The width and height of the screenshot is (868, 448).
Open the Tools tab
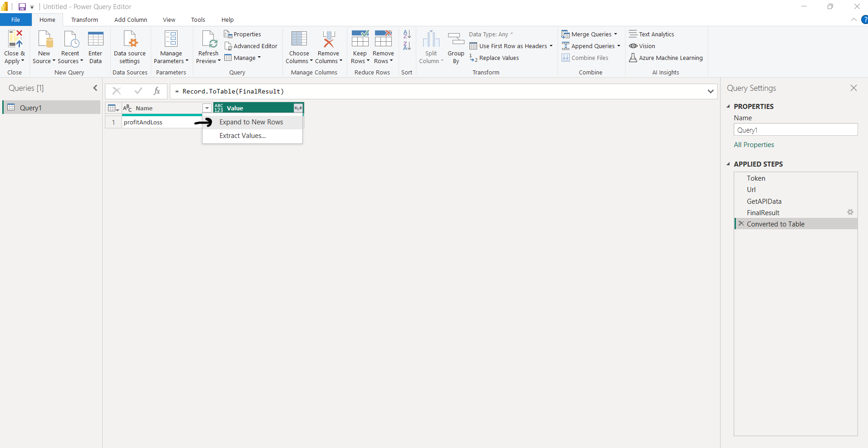tap(198, 20)
